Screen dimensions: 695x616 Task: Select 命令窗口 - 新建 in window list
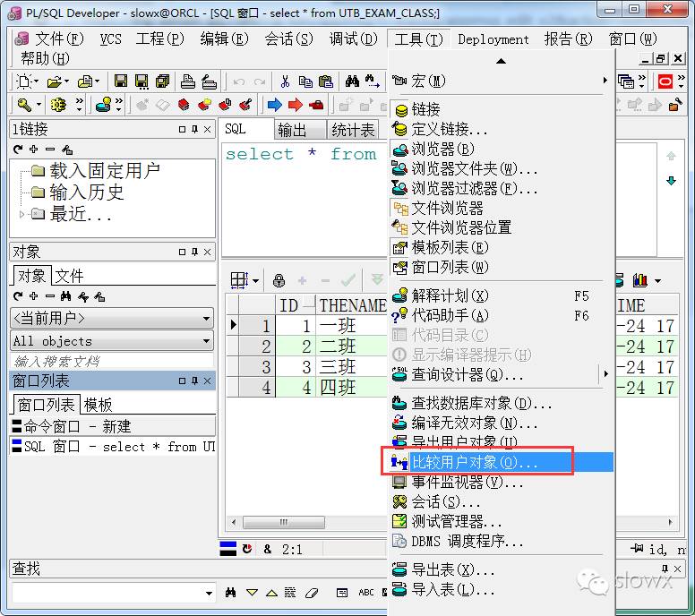[113, 426]
